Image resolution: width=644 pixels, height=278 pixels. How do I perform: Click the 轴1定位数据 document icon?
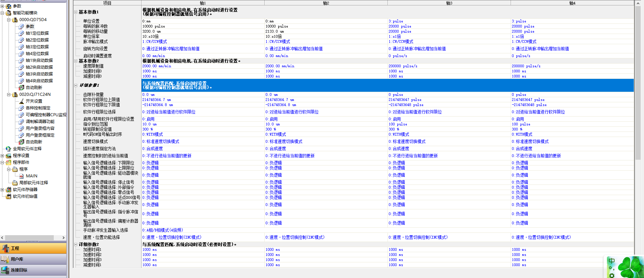coord(21,33)
